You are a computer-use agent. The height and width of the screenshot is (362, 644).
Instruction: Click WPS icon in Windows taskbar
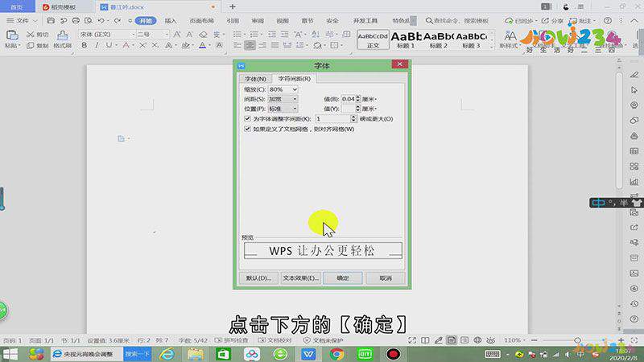click(x=308, y=354)
